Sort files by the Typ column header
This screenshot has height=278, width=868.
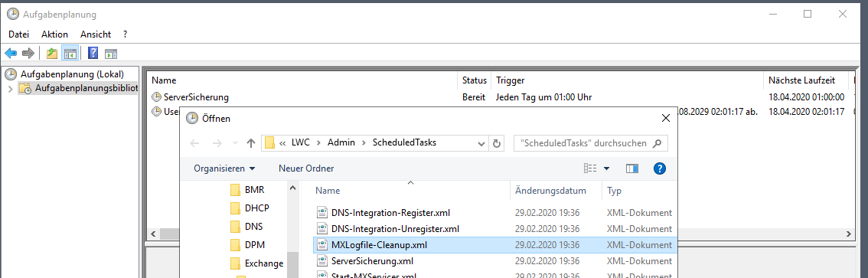tap(614, 191)
